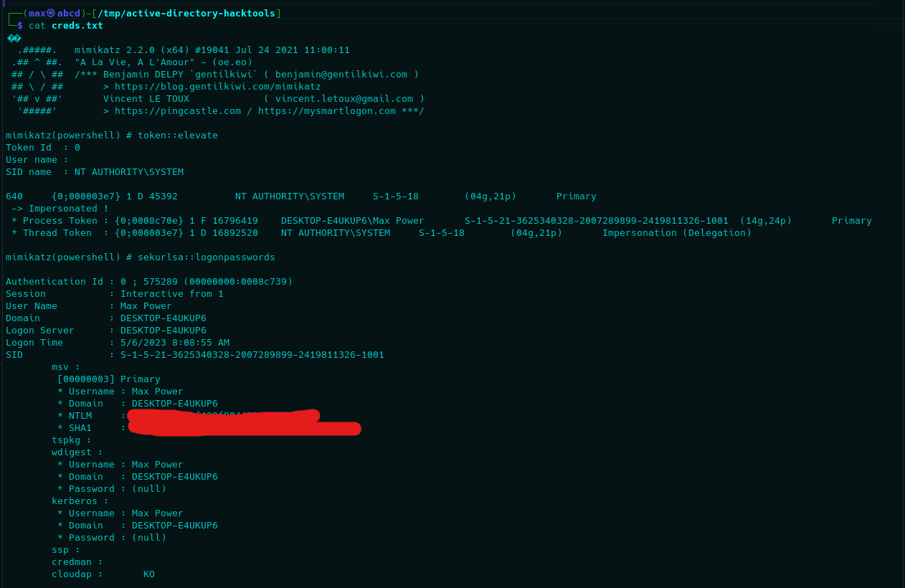Click the 'Token Id : 0' line

coord(43,148)
